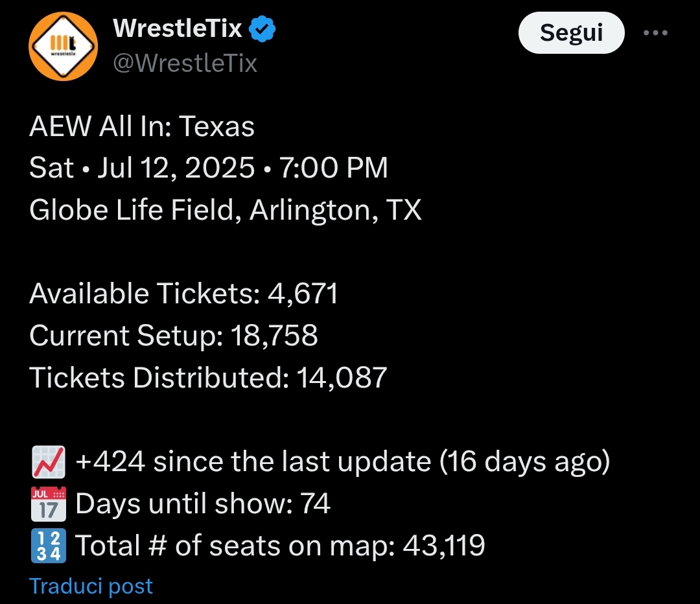
Task: Click the Jul 17 calendar emoji
Action: pos(48,504)
